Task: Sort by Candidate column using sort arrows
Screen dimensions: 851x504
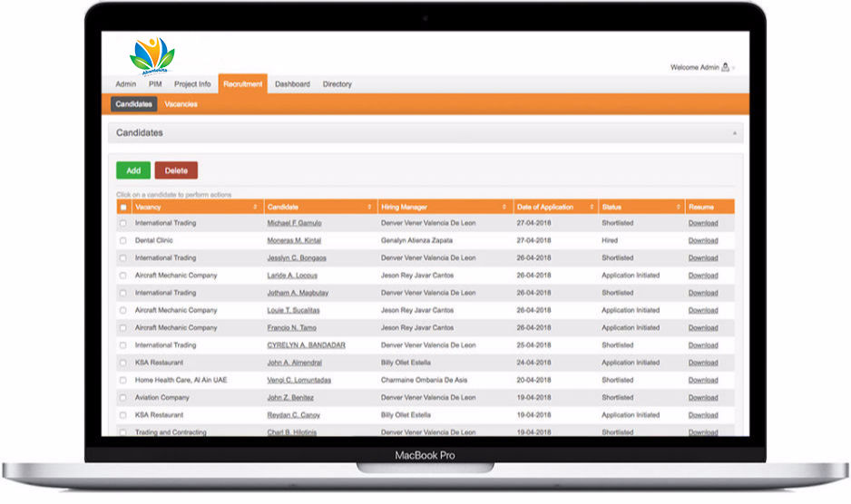Action: point(369,208)
